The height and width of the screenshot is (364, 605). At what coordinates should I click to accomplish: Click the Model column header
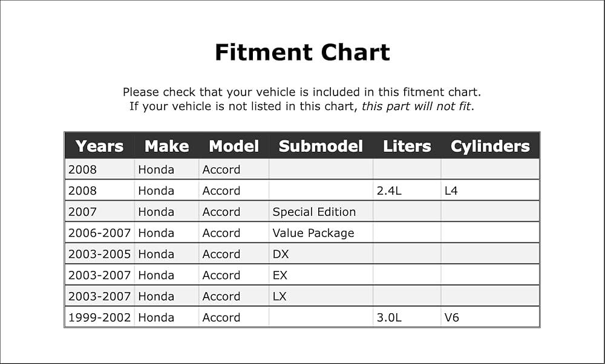point(234,146)
